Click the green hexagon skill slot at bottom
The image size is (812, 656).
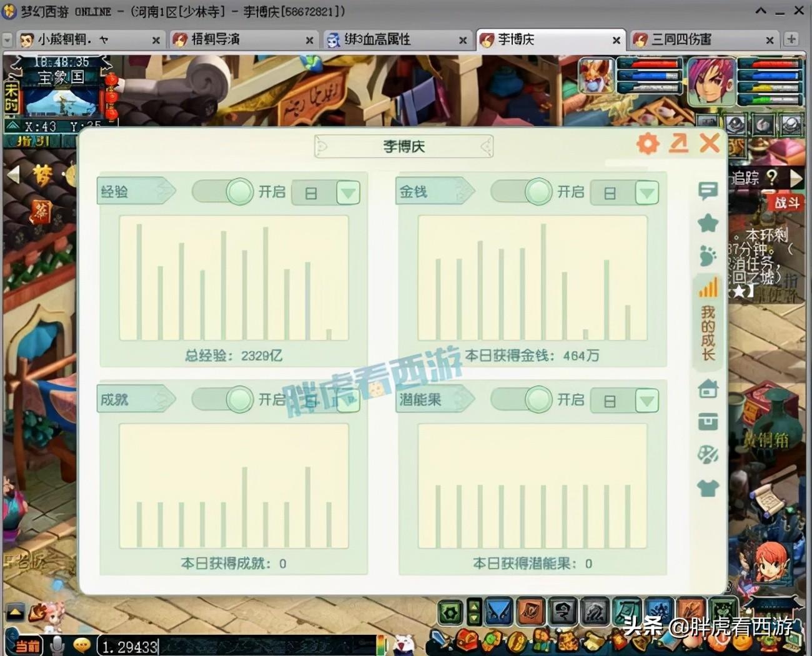tap(450, 612)
